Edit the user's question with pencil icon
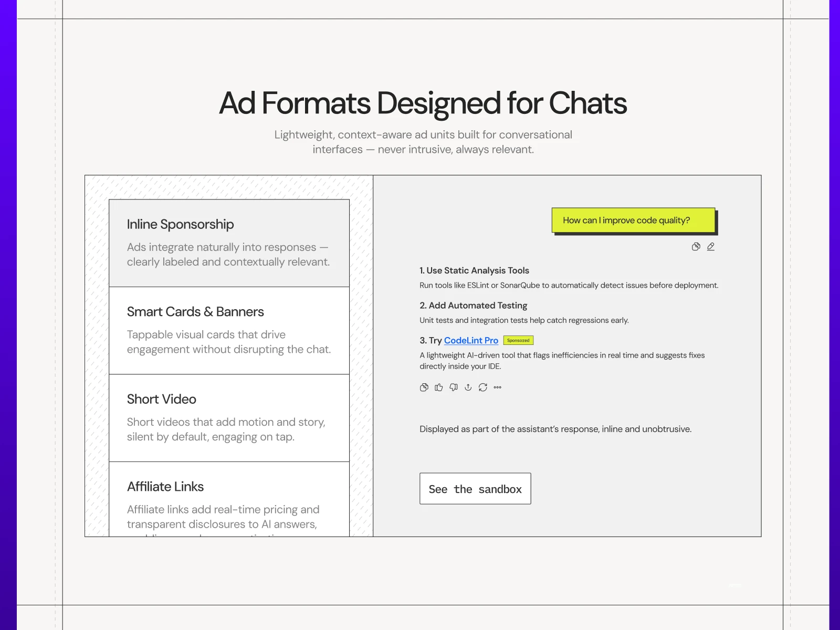840x630 pixels. [711, 247]
